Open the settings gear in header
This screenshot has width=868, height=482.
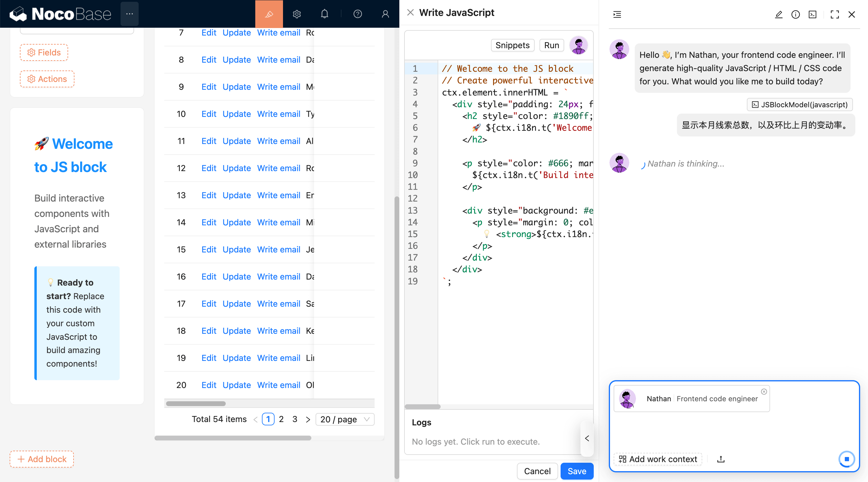(x=297, y=14)
